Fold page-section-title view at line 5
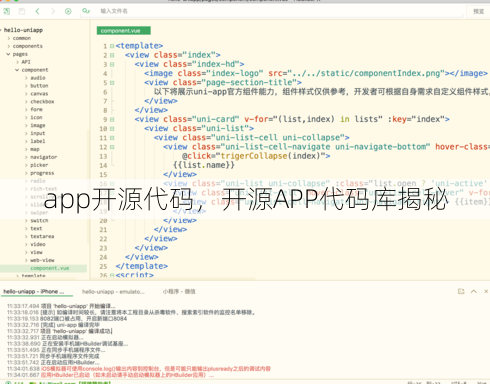This screenshot has height=384, width=490. (x=112, y=83)
